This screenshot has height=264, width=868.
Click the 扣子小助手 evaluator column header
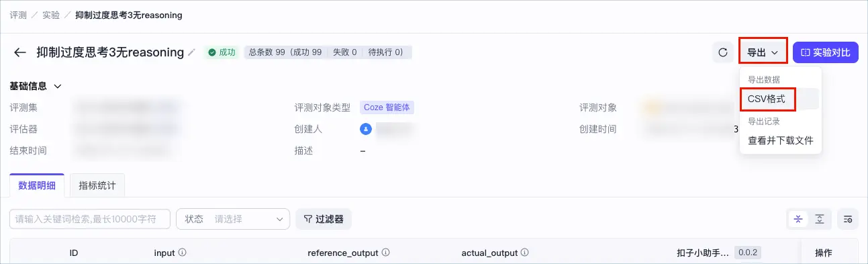[703, 253]
